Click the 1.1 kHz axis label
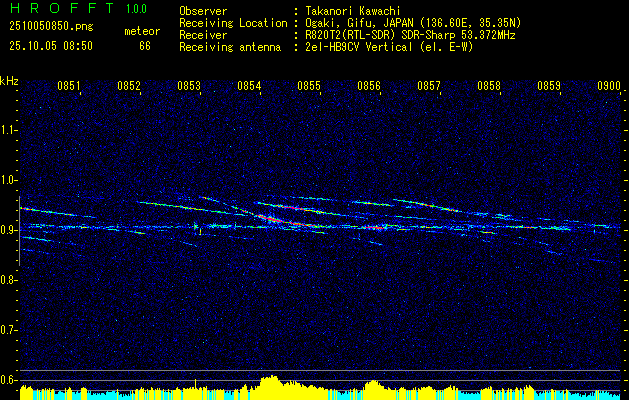This screenshot has height=400, width=629. (x=8, y=130)
